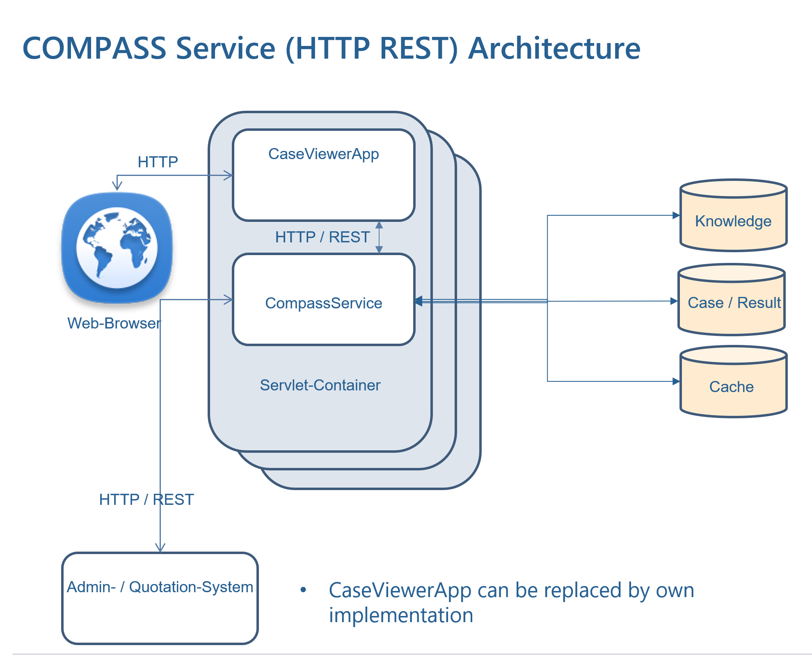Click the arrowhead pointing into the Knowledge database
Screen dimensions: 812x657
pos(676,215)
